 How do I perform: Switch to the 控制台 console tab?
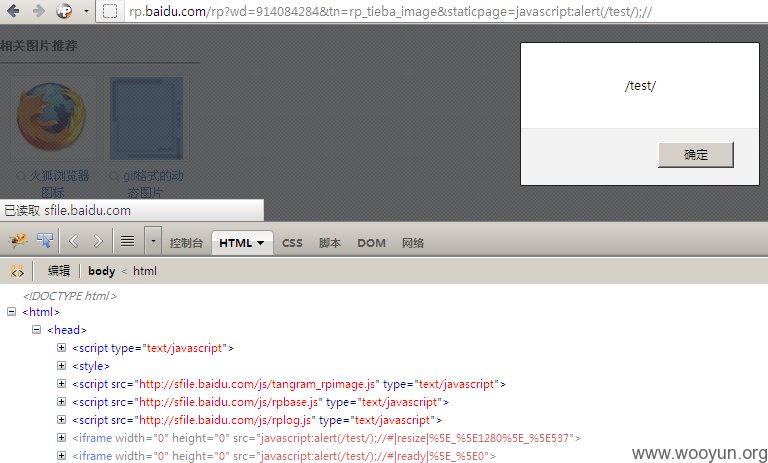tap(186, 243)
